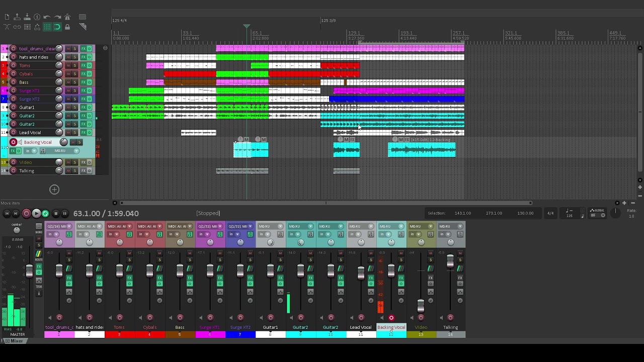Adjust the master pan center knob
Image resolution: width=644 pixels, height=362 pixels.
17,230
